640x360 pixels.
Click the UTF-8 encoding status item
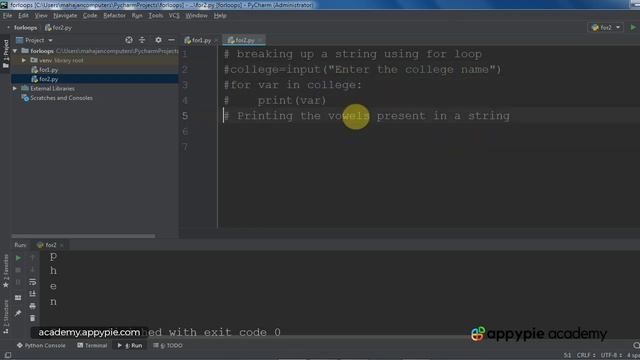pos(611,356)
